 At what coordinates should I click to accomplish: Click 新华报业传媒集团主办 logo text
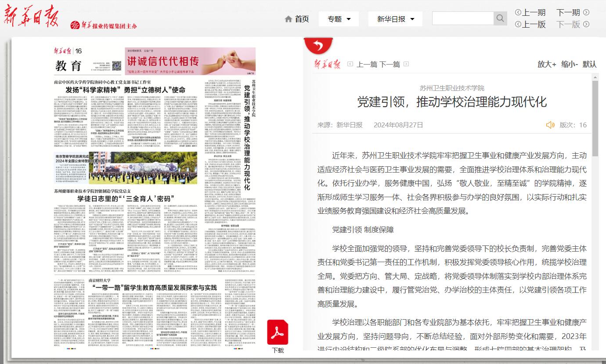(x=104, y=26)
